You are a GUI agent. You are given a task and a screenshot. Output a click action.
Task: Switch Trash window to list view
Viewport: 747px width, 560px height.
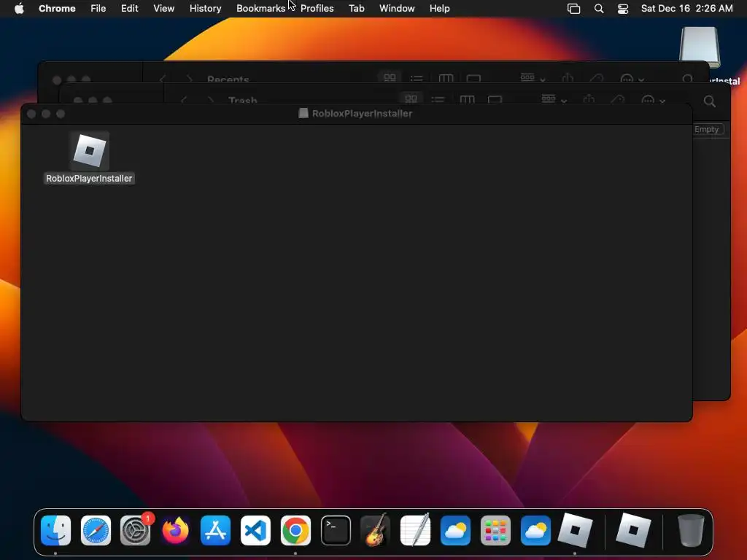tap(438, 99)
